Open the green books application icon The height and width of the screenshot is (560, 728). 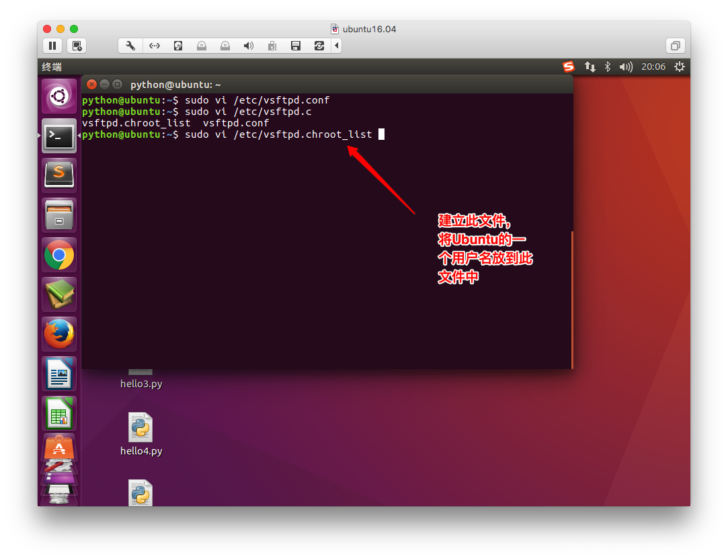point(59,294)
